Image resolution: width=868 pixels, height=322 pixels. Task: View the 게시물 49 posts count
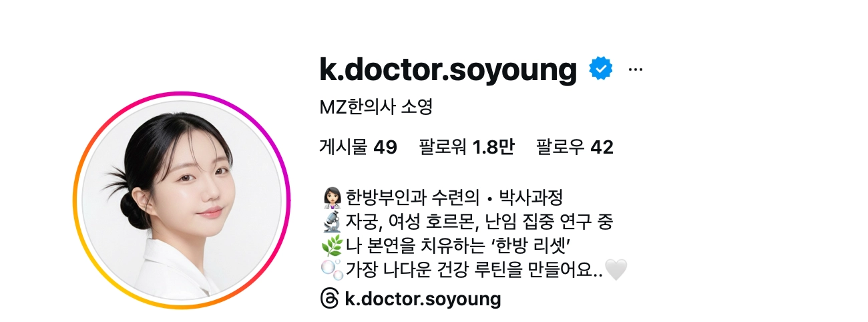[x=359, y=148]
